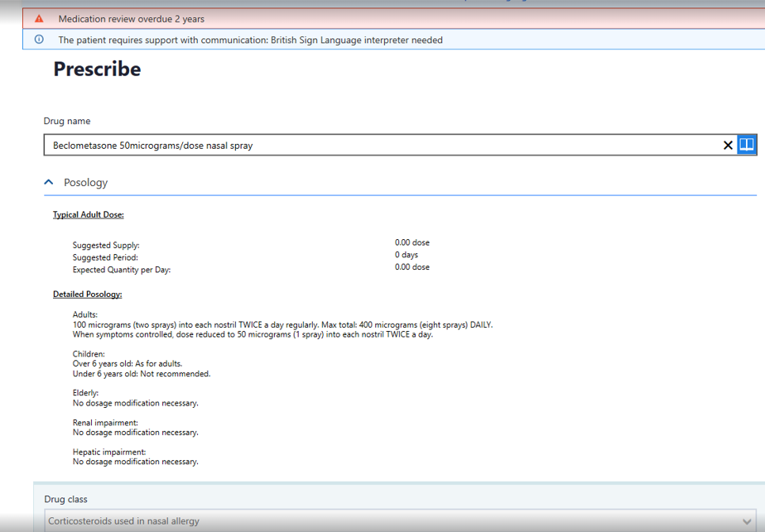The height and width of the screenshot is (532, 765).
Task: Click the Children: subheading
Action: (89, 353)
